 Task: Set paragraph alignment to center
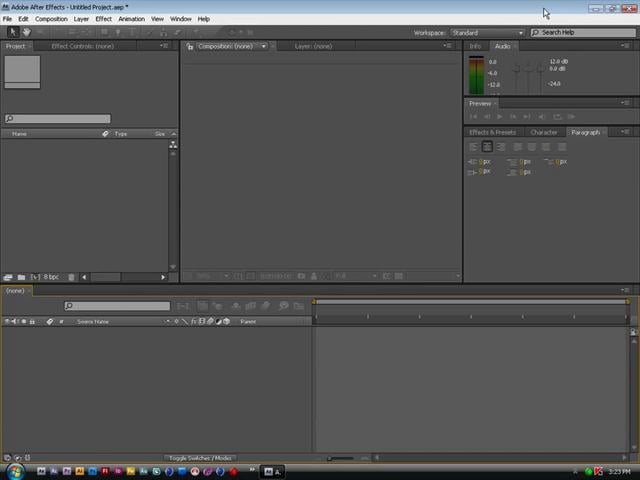(x=487, y=147)
